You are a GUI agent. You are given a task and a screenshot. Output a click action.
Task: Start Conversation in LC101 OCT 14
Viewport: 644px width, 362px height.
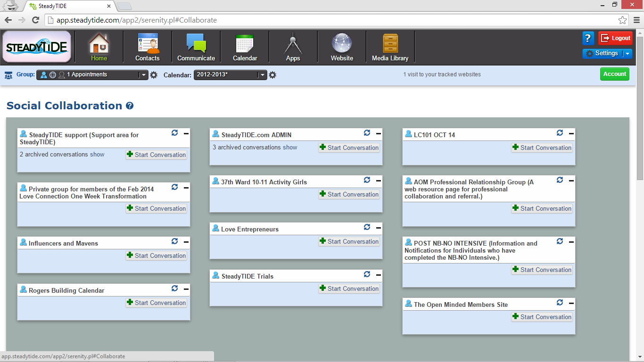point(542,148)
